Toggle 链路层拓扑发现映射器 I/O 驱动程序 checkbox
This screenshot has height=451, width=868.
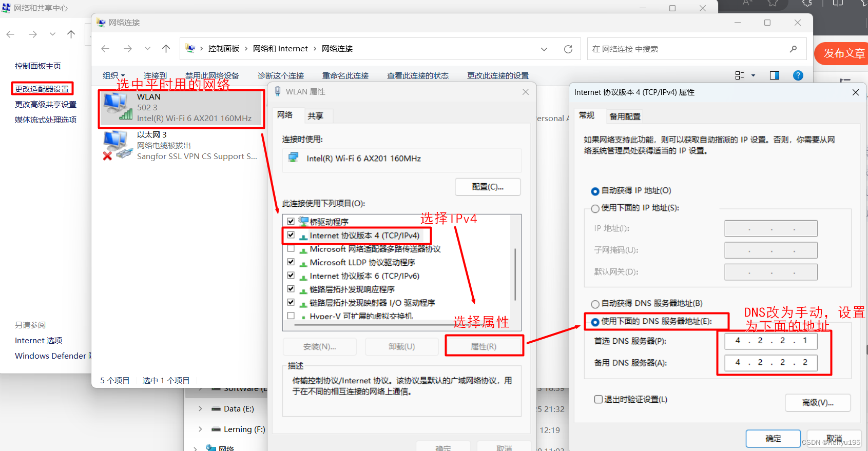point(291,302)
